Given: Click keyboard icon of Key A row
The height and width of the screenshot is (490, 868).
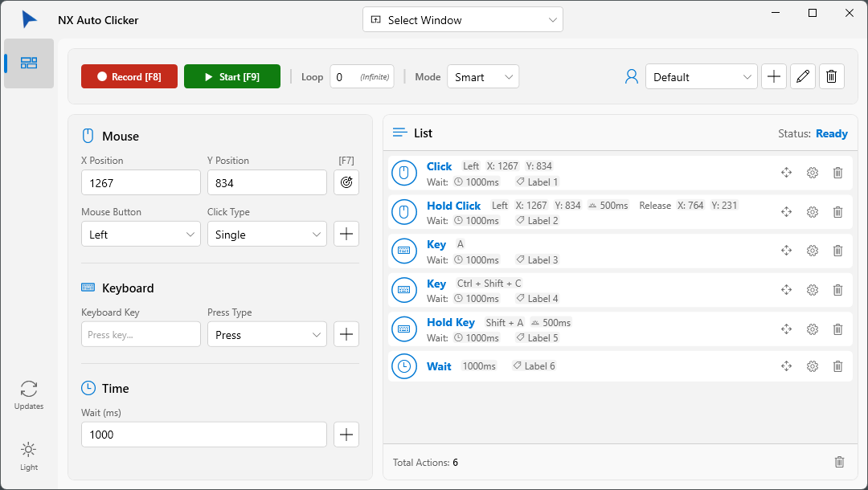Looking at the screenshot, I should (404, 251).
